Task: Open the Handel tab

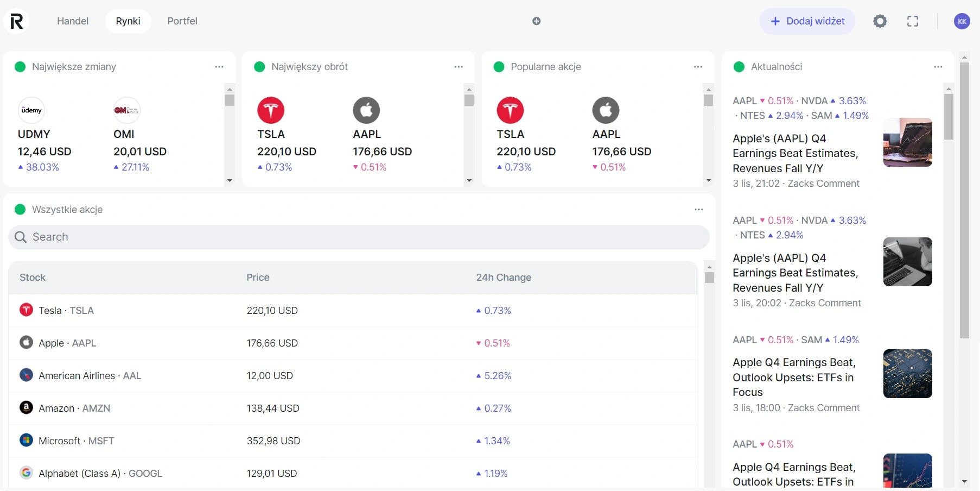Action: tap(73, 21)
